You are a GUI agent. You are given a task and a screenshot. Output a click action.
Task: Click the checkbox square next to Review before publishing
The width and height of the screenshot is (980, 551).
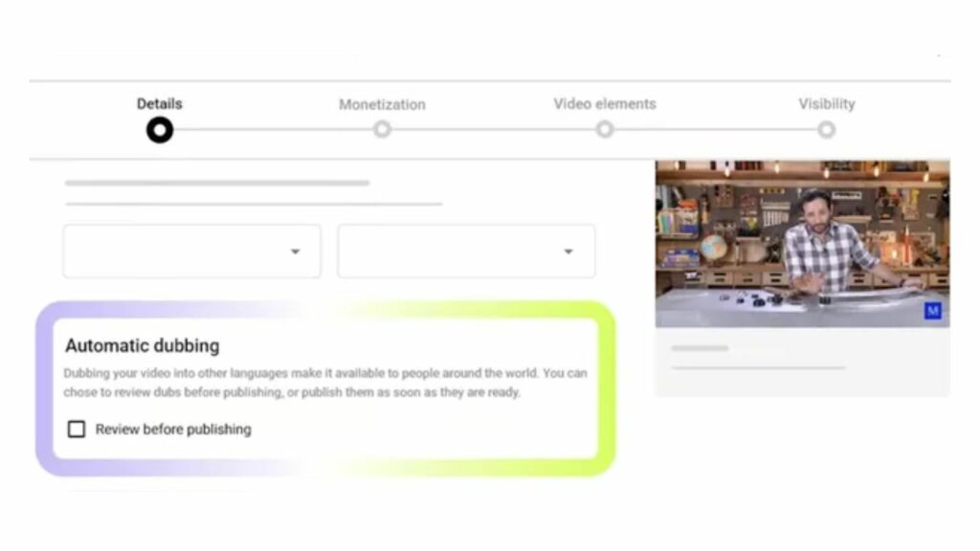[x=77, y=429]
